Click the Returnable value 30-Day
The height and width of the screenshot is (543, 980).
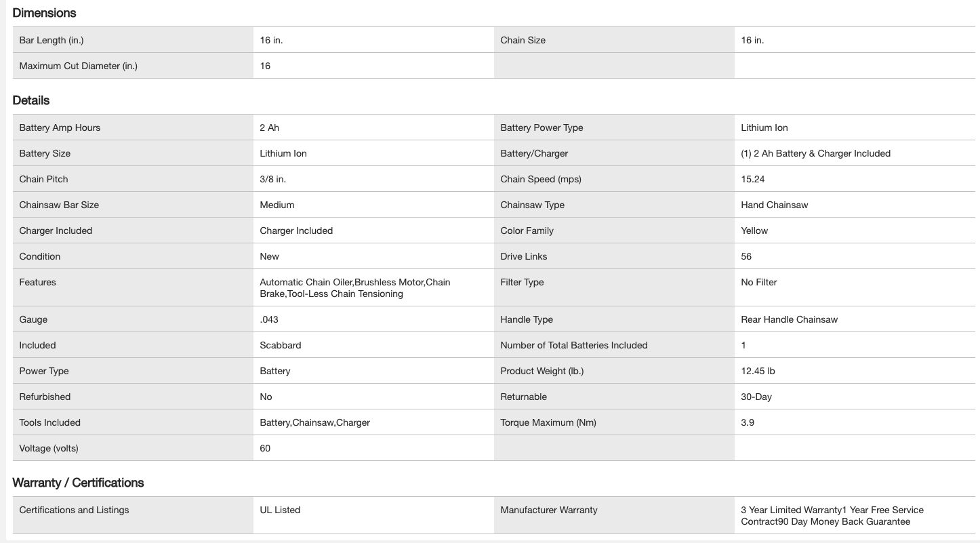756,397
